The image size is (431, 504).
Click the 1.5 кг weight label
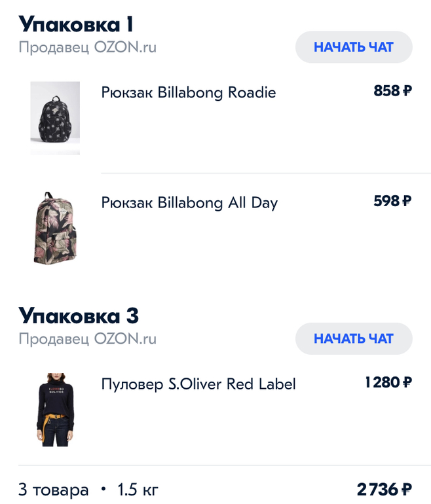[x=138, y=490]
